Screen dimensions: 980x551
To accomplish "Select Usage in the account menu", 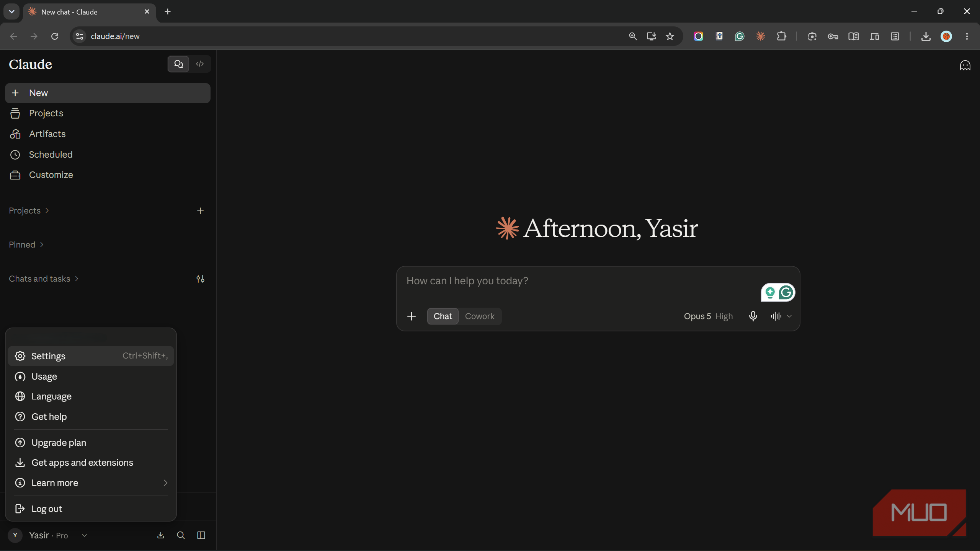I will point(91,377).
